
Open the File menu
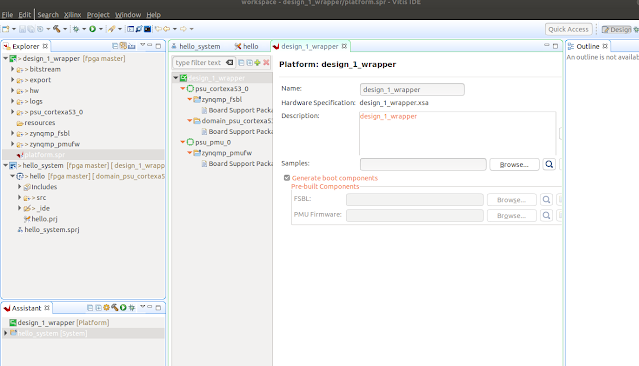[x=7, y=15]
